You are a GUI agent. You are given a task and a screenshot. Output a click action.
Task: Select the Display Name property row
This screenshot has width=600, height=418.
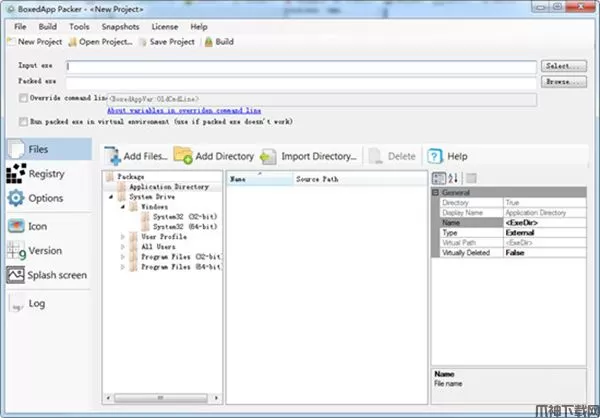pyautogui.click(x=513, y=212)
